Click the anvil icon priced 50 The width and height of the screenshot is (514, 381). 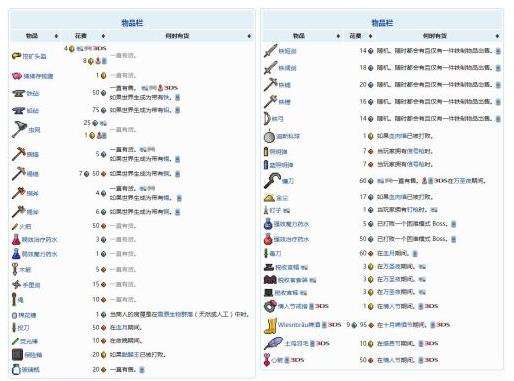pyautogui.click(x=18, y=93)
